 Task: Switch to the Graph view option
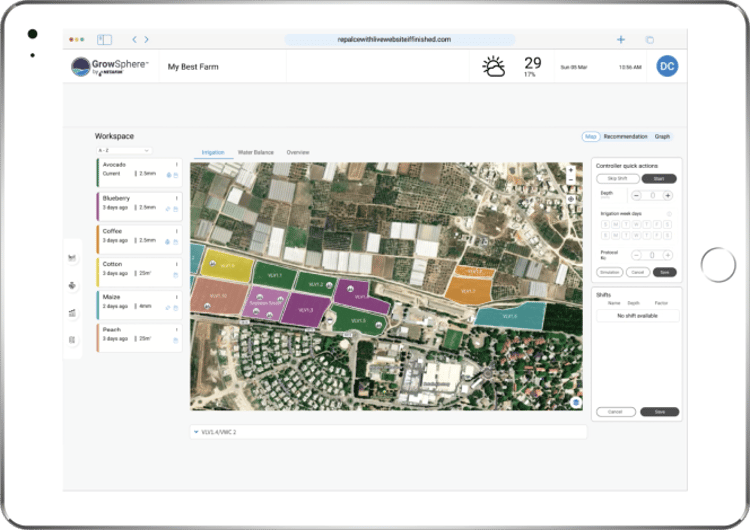663,136
